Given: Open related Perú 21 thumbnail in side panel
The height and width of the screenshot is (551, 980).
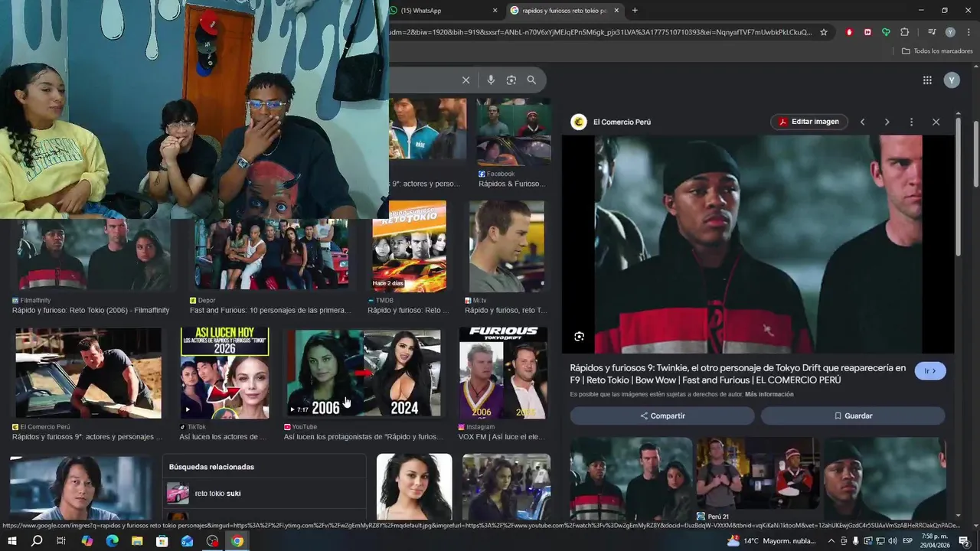Looking at the screenshot, I should click(x=757, y=474).
